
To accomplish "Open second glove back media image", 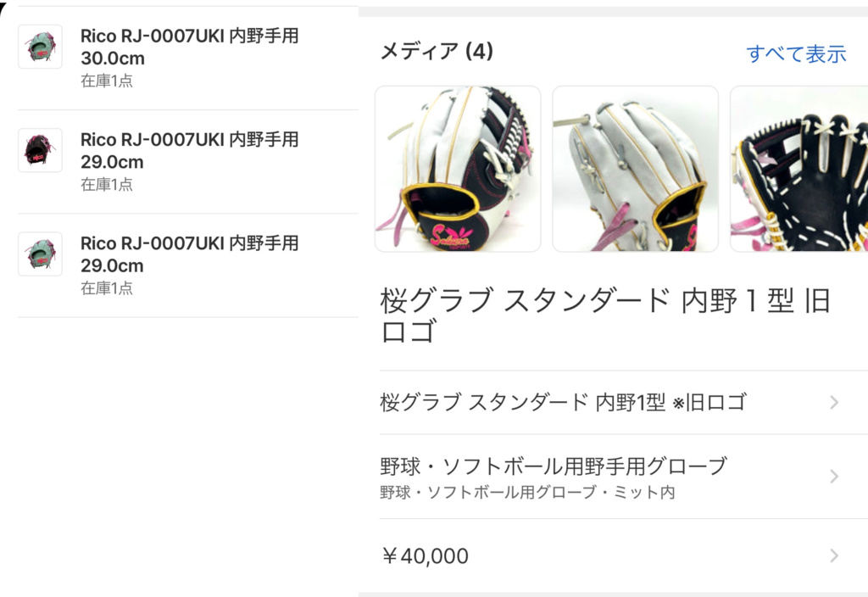I will [636, 169].
